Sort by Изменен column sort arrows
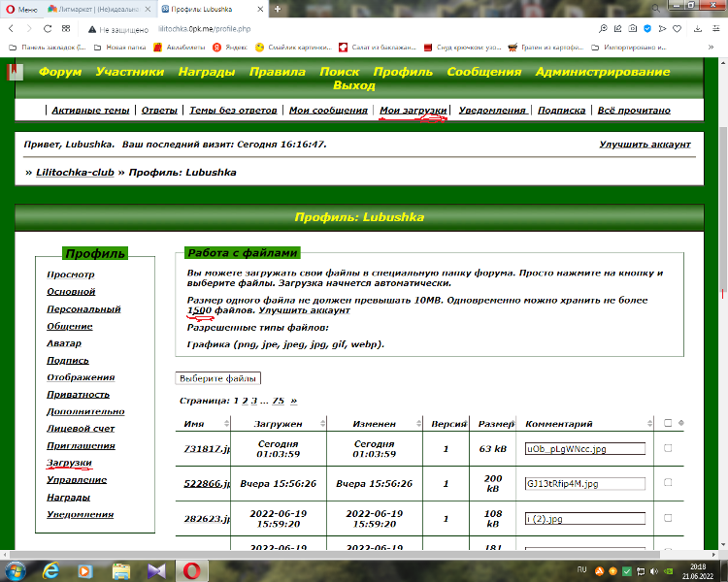Screen dimensions: 728x582 coord(421,424)
